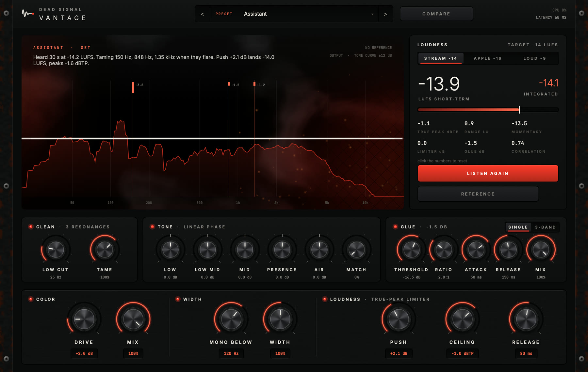Image resolution: width=588 pixels, height=372 pixels.
Task: Click the Mono Below knob
Action: pyautogui.click(x=231, y=319)
